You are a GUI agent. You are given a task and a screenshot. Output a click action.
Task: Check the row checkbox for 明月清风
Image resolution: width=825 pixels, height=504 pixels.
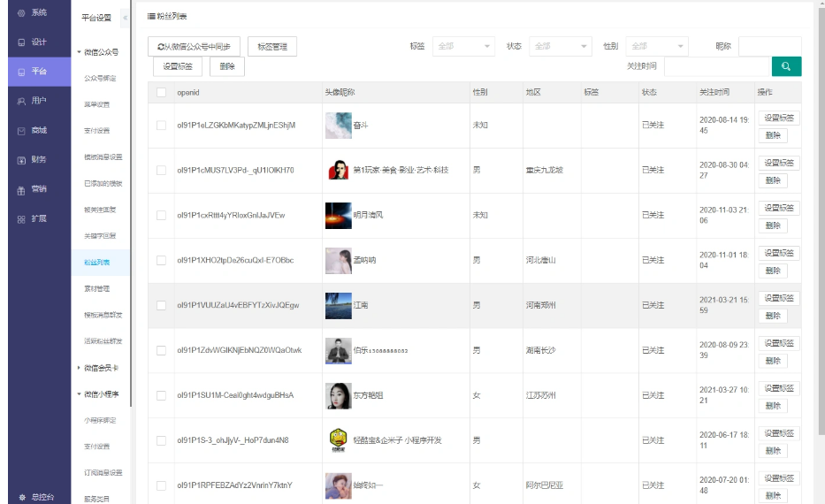[161, 215]
